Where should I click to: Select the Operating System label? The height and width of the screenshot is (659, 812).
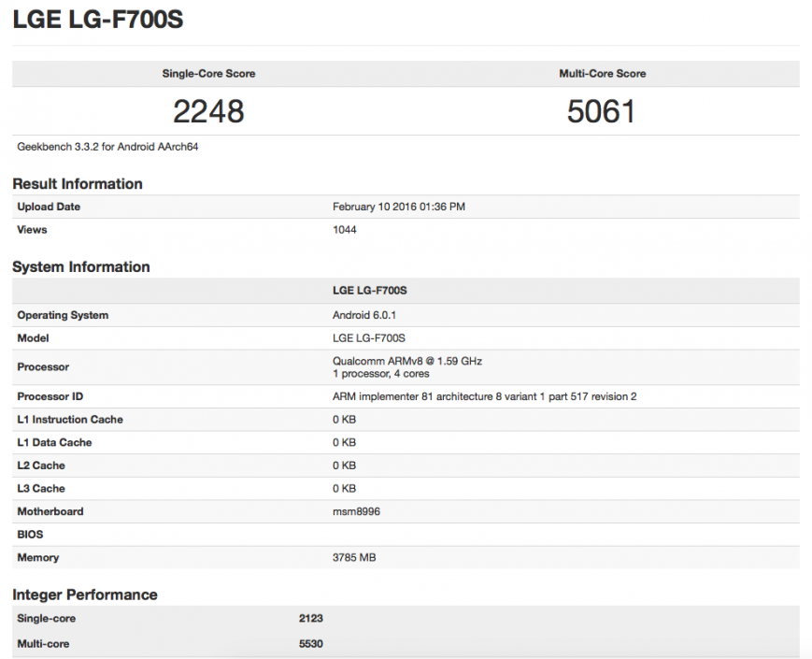click(x=63, y=315)
